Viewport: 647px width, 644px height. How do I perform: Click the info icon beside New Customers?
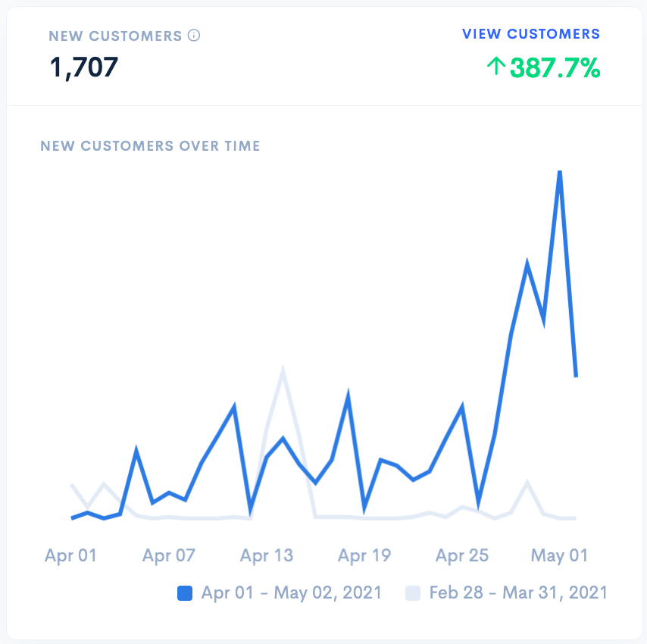pos(194,35)
